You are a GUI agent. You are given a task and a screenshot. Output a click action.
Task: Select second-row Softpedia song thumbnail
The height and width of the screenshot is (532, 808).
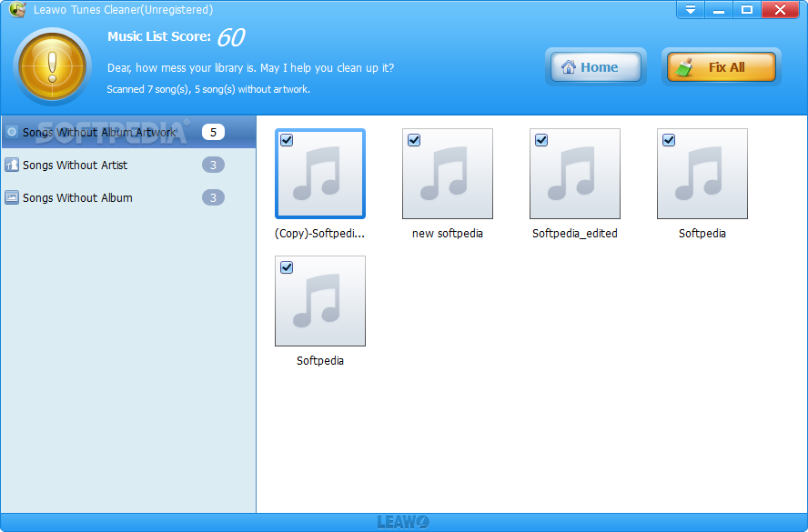[320, 301]
